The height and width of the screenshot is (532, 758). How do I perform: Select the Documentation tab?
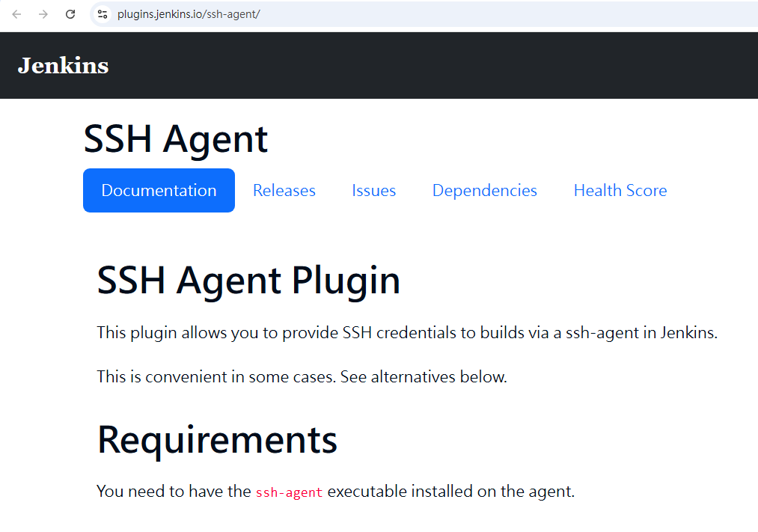(x=159, y=190)
